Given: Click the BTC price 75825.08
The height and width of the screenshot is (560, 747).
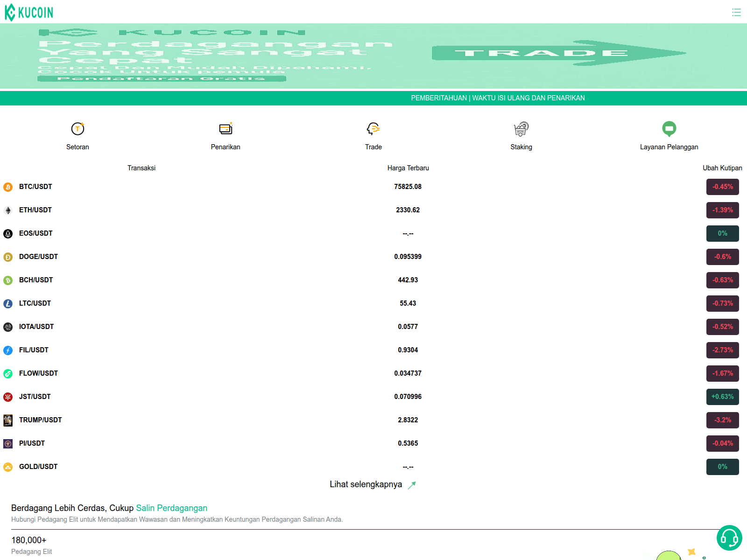Looking at the screenshot, I should pos(408,187).
